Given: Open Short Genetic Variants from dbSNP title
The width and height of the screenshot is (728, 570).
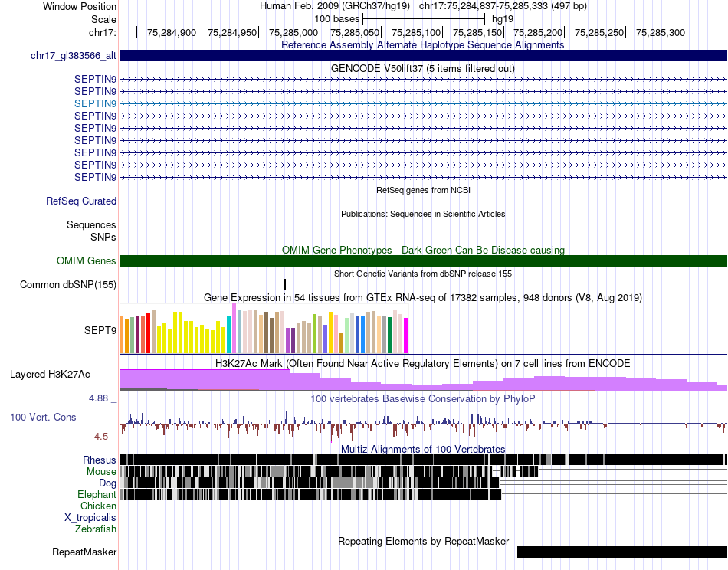Looking at the screenshot, I should pyautogui.click(x=423, y=274).
